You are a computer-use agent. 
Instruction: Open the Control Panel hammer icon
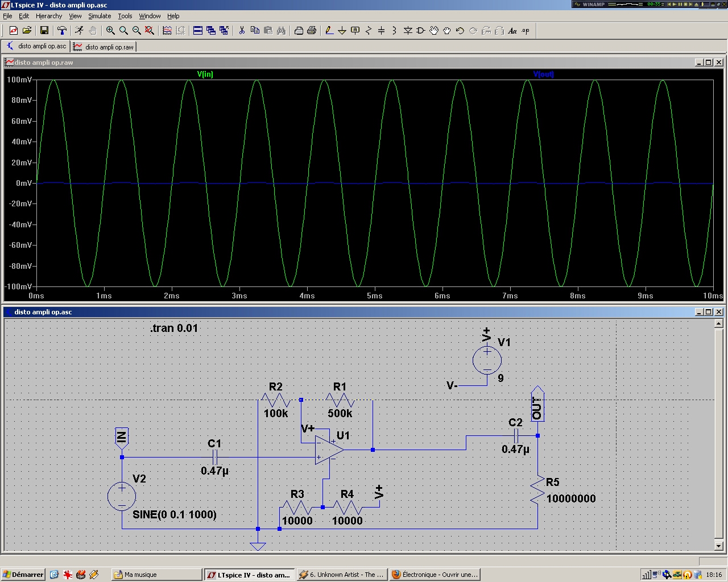tap(62, 31)
